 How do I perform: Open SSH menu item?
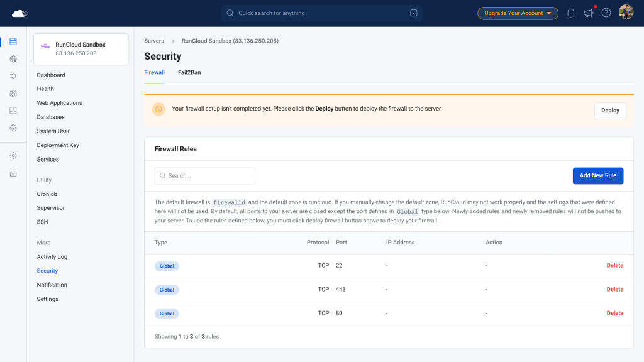pyautogui.click(x=42, y=222)
